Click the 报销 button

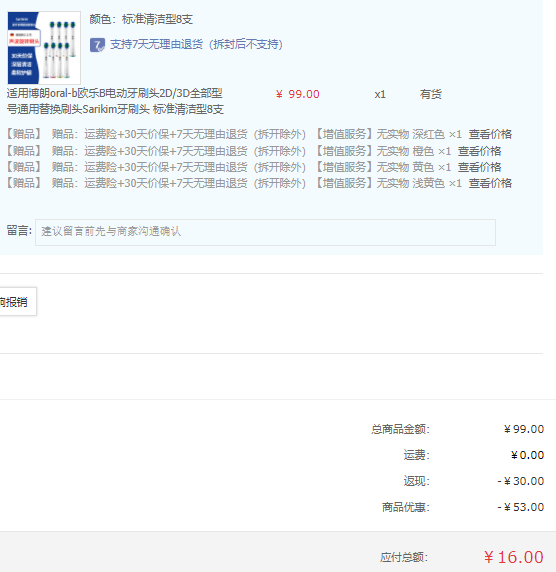(17, 302)
